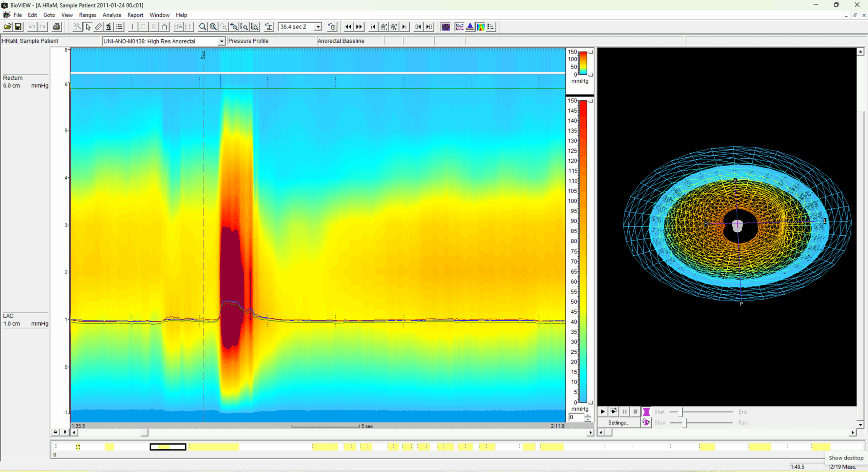
Task: Toggle the pink hourglass 3D view button
Action: 646,412
